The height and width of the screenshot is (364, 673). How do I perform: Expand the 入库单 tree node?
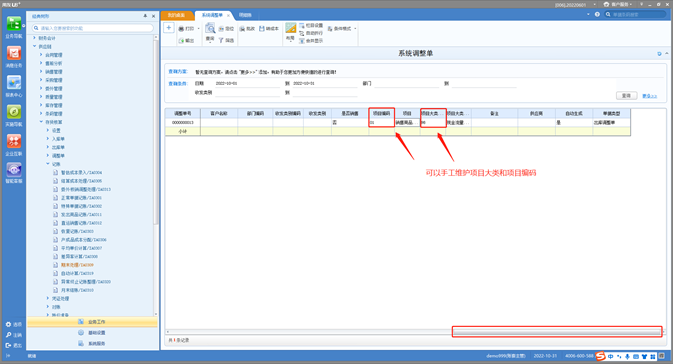coord(48,138)
